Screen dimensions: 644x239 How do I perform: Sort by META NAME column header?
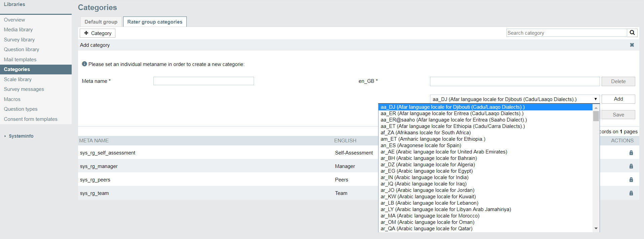[94, 141]
